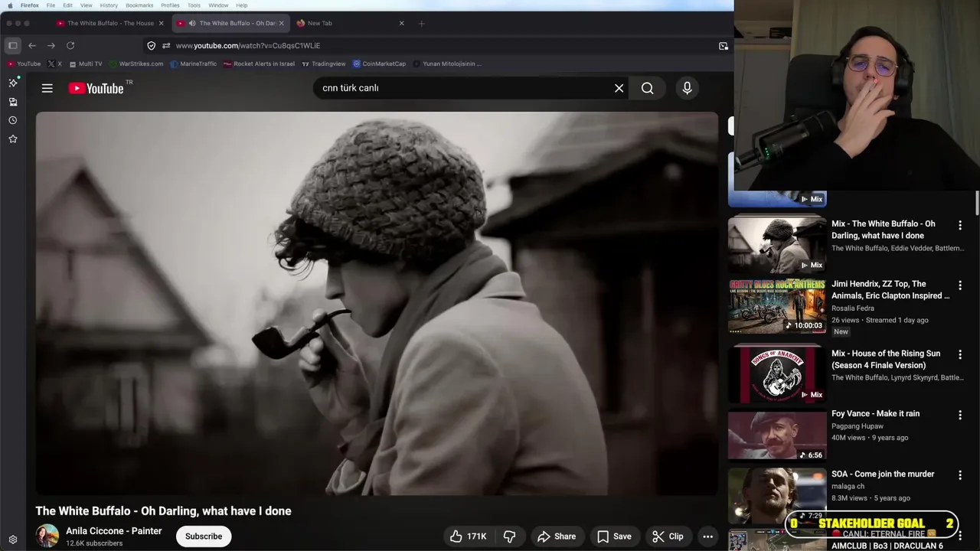Viewport: 980px width, 551px height.
Task: Open Firefox Bookmarks menu
Action: [x=139, y=5]
